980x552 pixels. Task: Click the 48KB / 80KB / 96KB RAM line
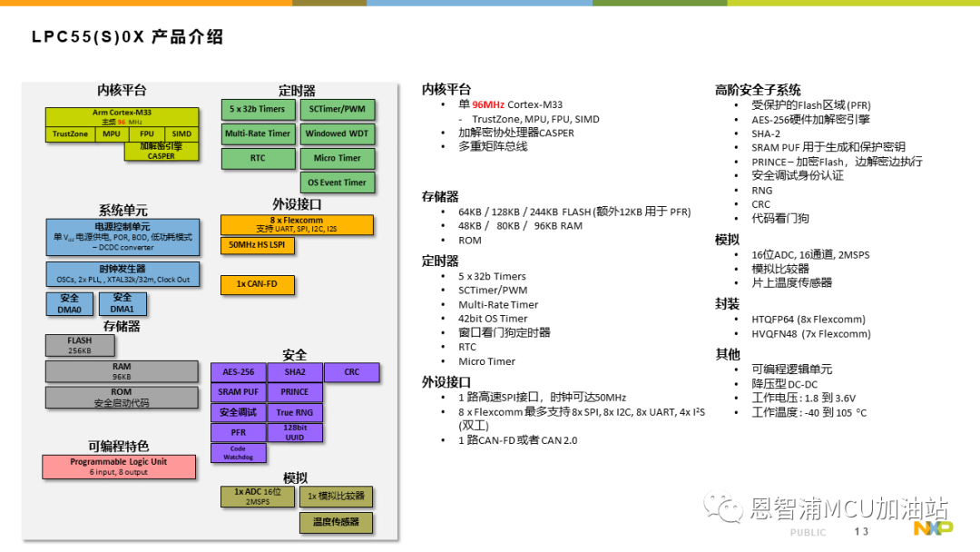(520, 226)
